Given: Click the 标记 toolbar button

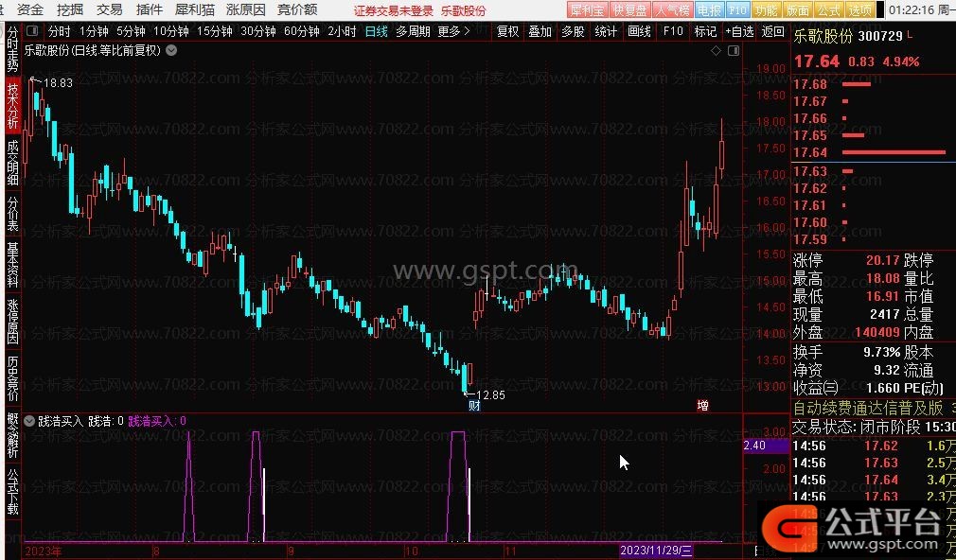Looking at the screenshot, I should pyautogui.click(x=705, y=31).
